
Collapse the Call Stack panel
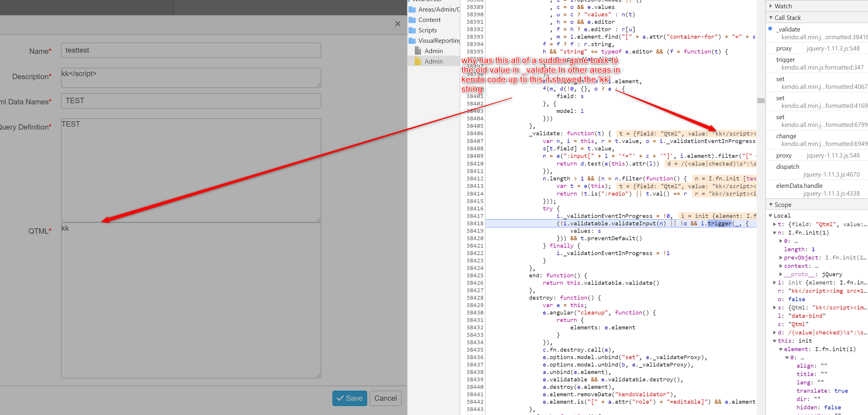tap(771, 18)
